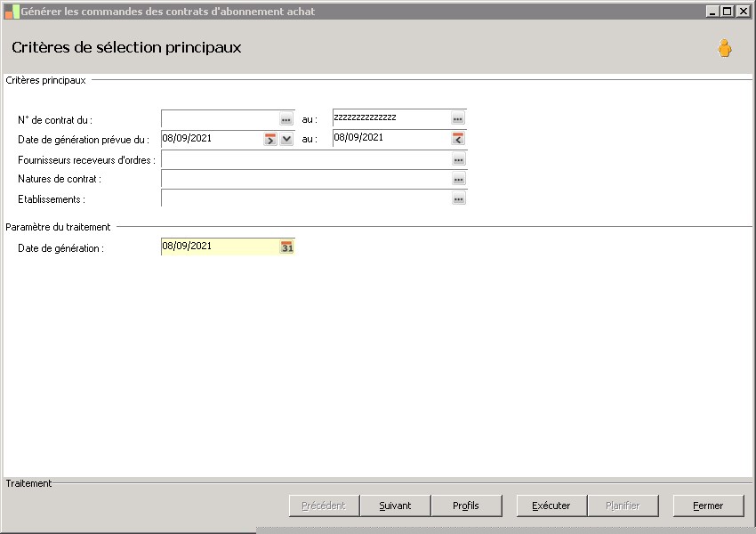Minimize the window
Screen dimensions: 756x534
click(x=712, y=11)
